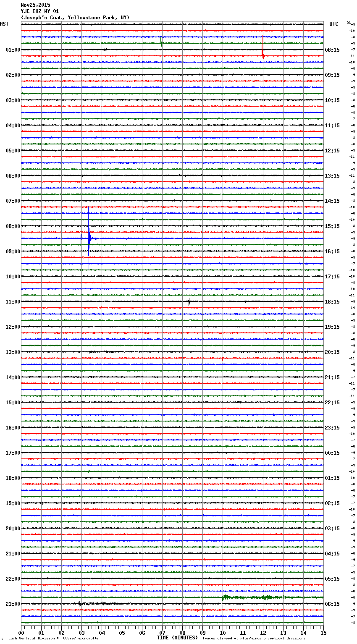Click the 06:15 UTC row label
The height and width of the screenshot is (644, 357).
(x=332, y=604)
